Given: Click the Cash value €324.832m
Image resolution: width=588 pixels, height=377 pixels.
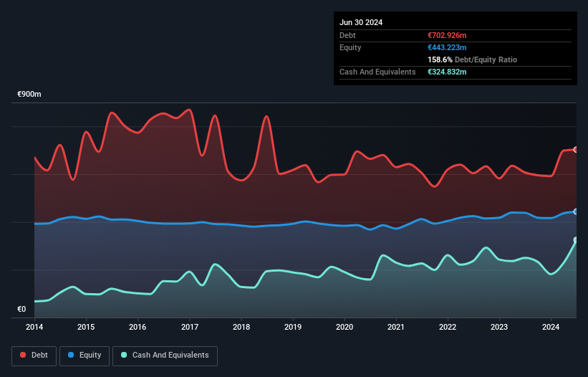Looking at the screenshot, I should [x=447, y=72].
